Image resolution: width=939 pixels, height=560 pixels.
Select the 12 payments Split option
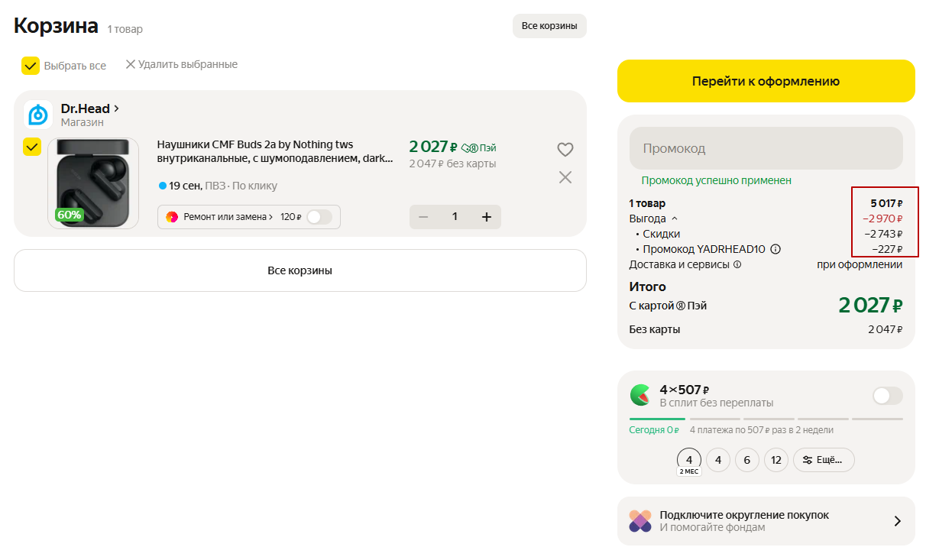click(x=775, y=460)
